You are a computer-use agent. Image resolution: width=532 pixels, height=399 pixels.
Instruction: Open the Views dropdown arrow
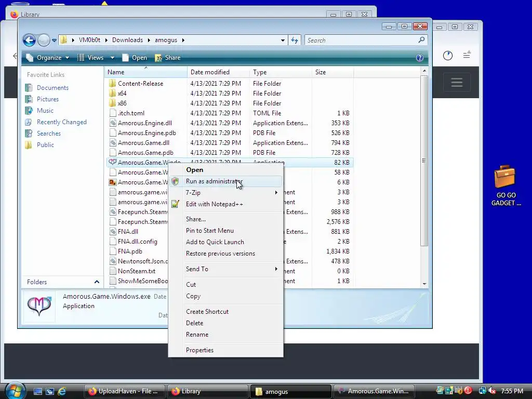112,58
